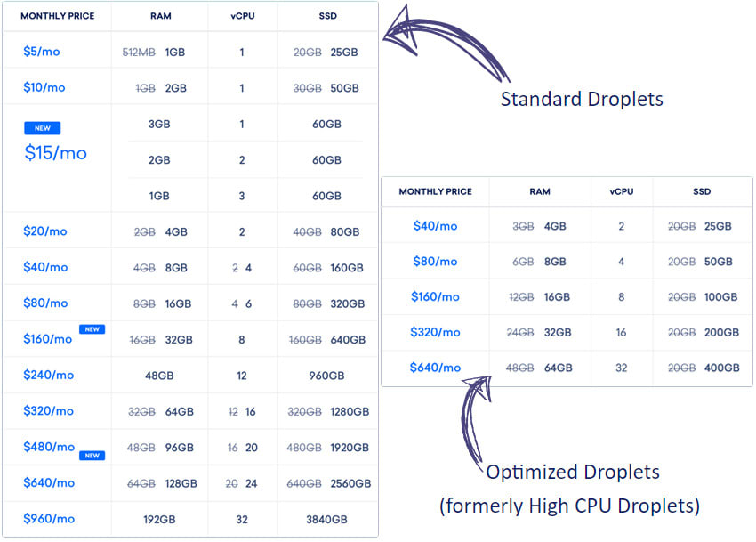This screenshot has width=756, height=542.
Task: Click 2560GB SSD value
Action: [x=350, y=483]
